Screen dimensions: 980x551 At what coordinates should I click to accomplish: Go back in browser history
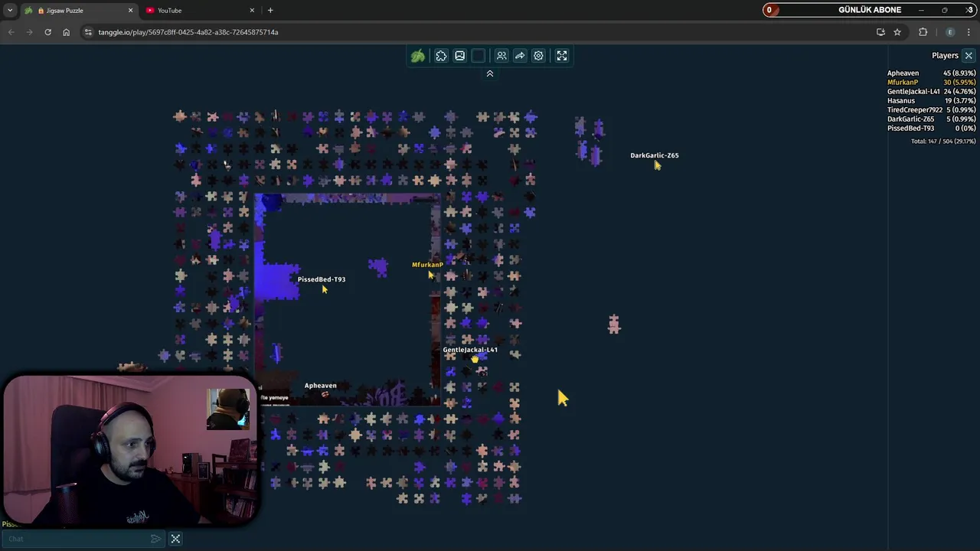coord(11,32)
